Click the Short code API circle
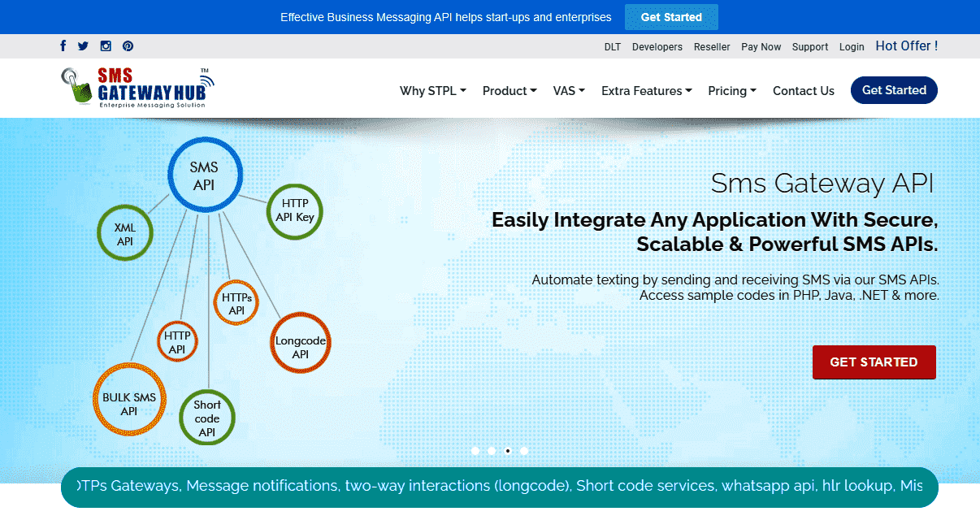 click(x=207, y=418)
